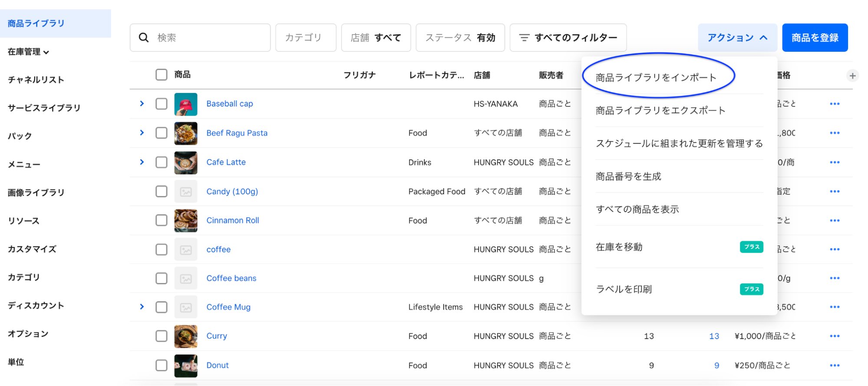Open more options for Donut row
868x386 pixels.
click(x=835, y=365)
